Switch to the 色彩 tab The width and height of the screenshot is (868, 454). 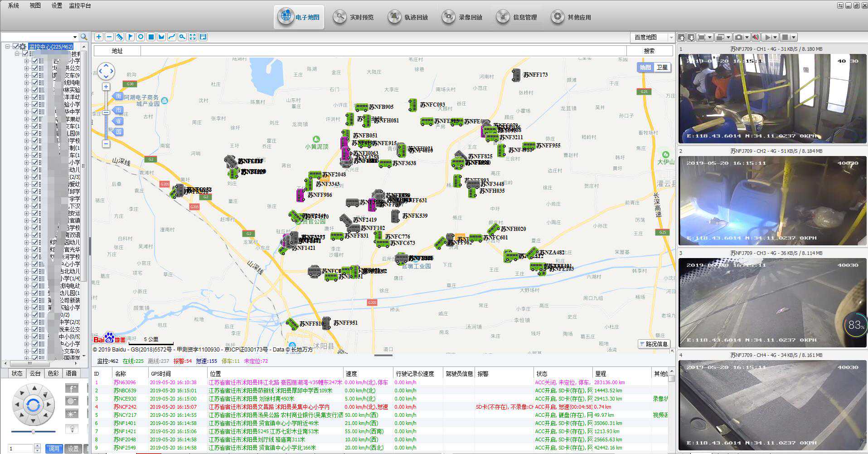[x=53, y=373]
